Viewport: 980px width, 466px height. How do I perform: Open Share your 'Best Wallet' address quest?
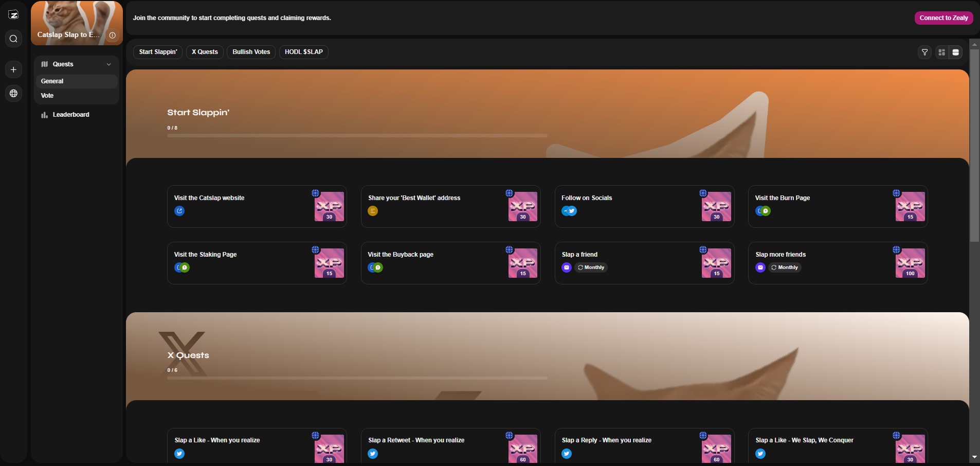(x=450, y=206)
